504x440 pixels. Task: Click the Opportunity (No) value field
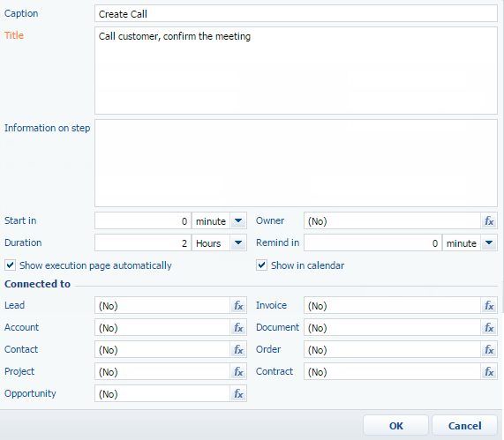point(162,393)
